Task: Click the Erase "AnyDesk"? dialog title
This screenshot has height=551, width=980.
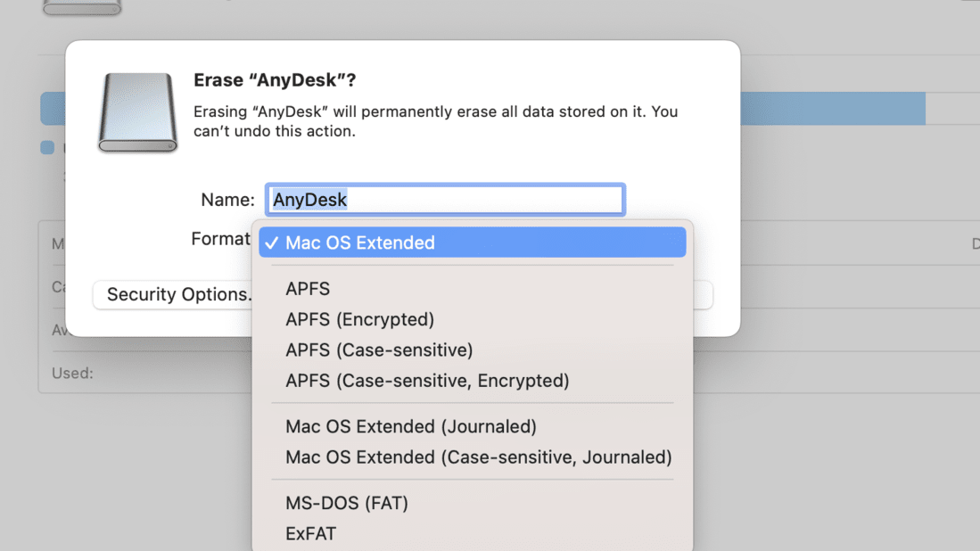Action: (275, 80)
